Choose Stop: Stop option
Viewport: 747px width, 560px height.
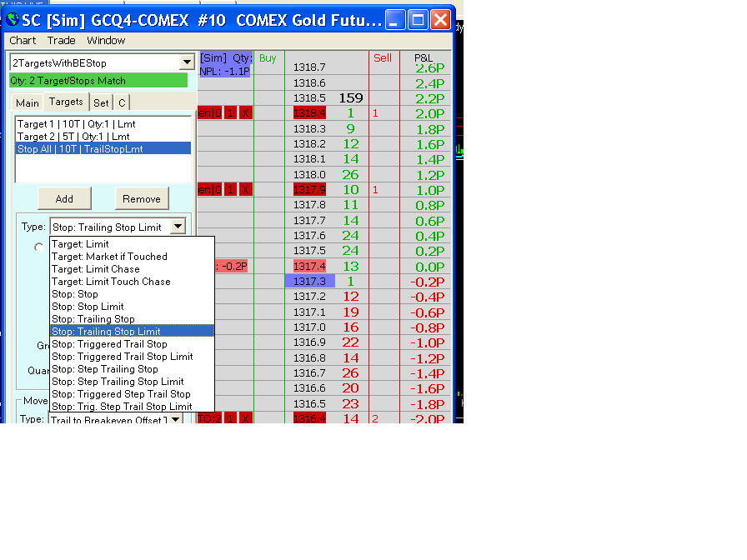click(x=132, y=294)
